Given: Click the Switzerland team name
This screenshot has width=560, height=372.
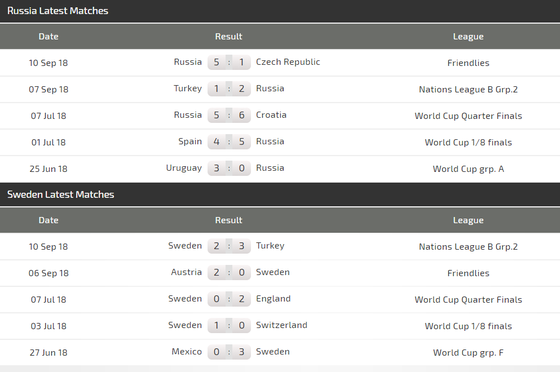Looking at the screenshot, I should pos(281,325).
